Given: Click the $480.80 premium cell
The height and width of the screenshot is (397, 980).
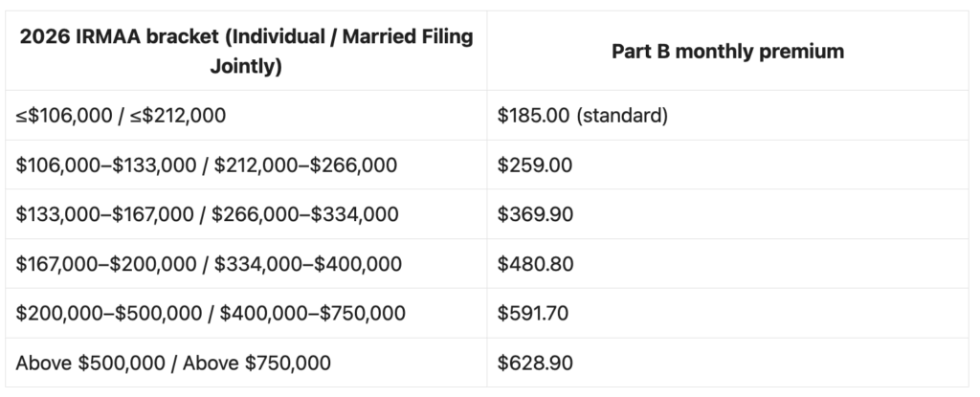Looking at the screenshot, I should [727, 263].
